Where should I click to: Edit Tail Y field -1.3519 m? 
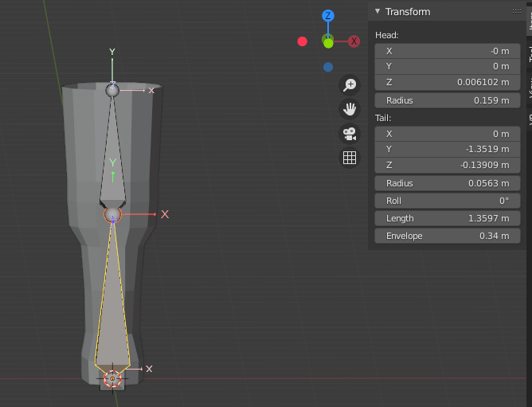pyautogui.click(x=448, y=150)
